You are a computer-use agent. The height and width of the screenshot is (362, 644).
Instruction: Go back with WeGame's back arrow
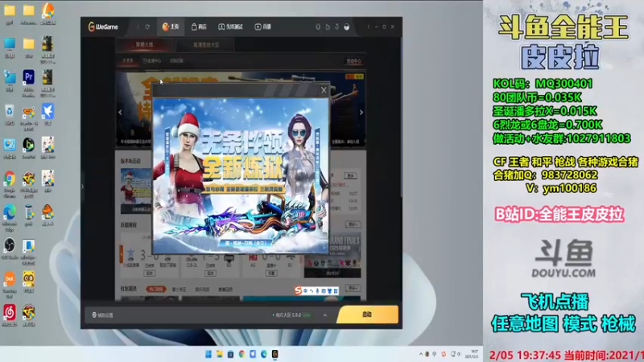click(x=138, y=27)
